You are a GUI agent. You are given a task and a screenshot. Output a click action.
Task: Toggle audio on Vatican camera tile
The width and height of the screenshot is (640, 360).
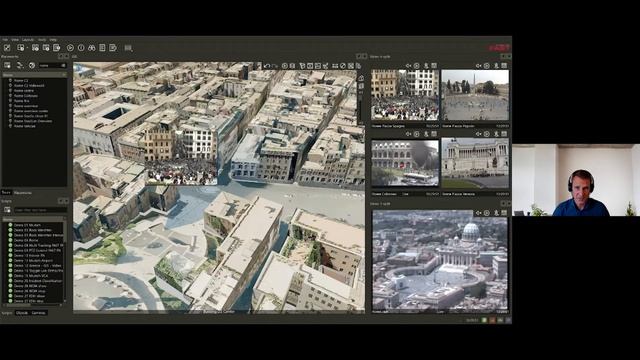click(x=478, y=213)
